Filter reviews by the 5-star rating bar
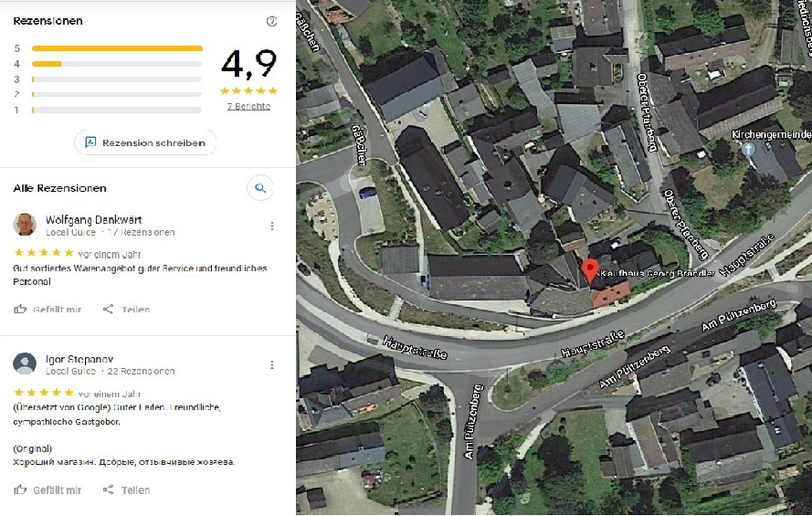 (x=117, y=48)
